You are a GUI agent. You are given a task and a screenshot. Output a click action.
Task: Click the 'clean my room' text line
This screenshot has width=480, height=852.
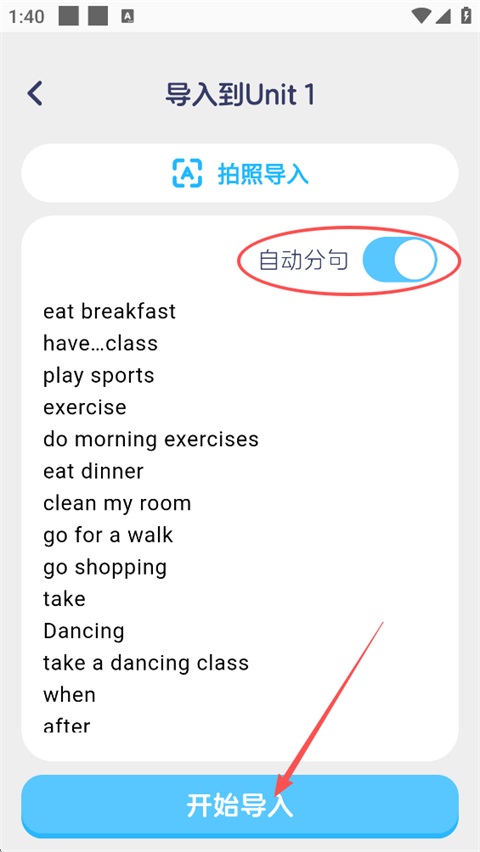pyautogui.click(x=117, y=503)
